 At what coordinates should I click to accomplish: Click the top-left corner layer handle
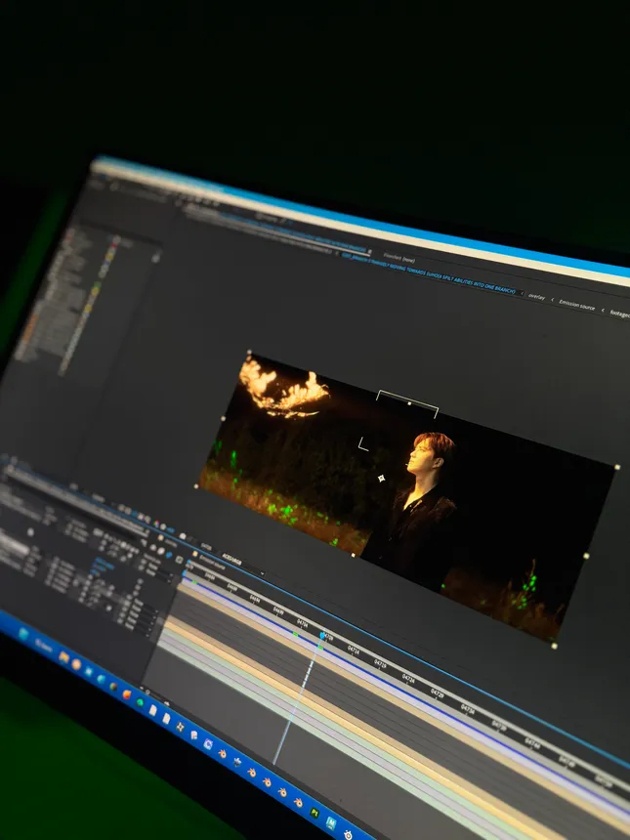click(249, 352)
